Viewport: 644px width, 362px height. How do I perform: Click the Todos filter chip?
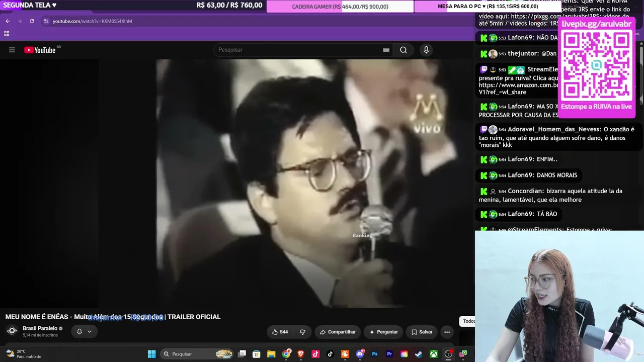(468, 321)
